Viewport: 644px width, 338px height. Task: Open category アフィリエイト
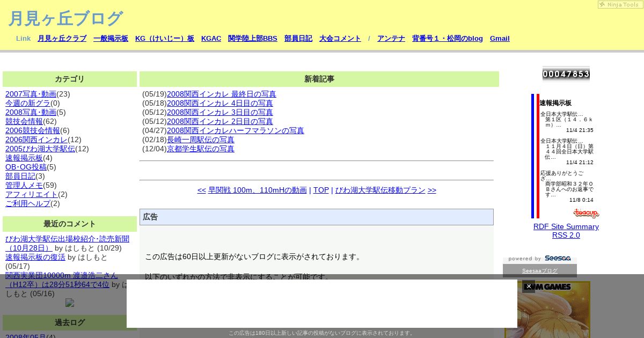point(32,194)
